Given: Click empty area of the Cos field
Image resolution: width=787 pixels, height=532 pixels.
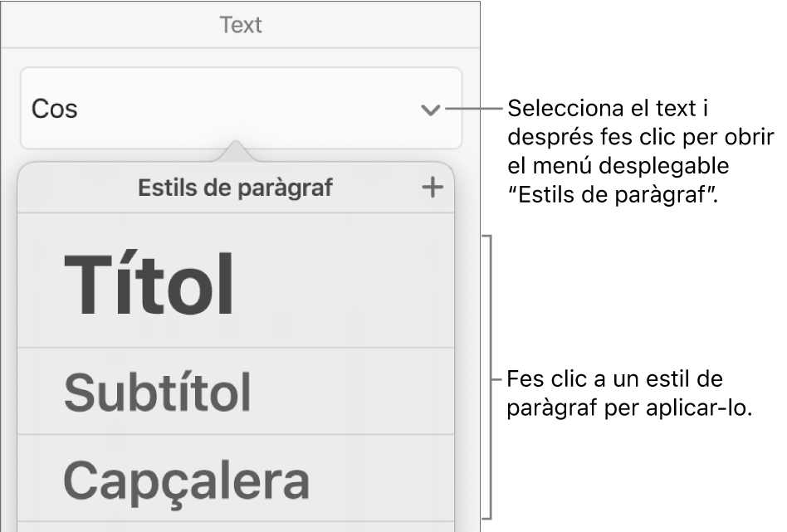Looking at the screenshot, I should 249,109.
